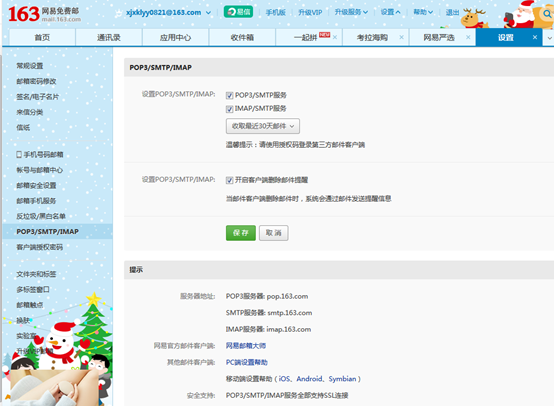The height and width of the screenshot is (406, 554).
Task: Toggle the IMAP/SMTP服务 checkbox
Action: [230, 109]
